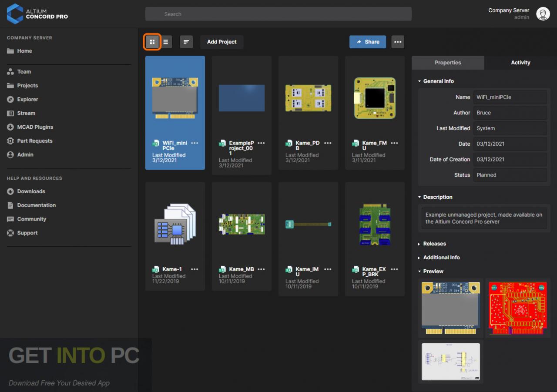Screen dimensions: 557x392
Task: Open Part Requests page
Action: pyautogui.click(x=30, y=141)
